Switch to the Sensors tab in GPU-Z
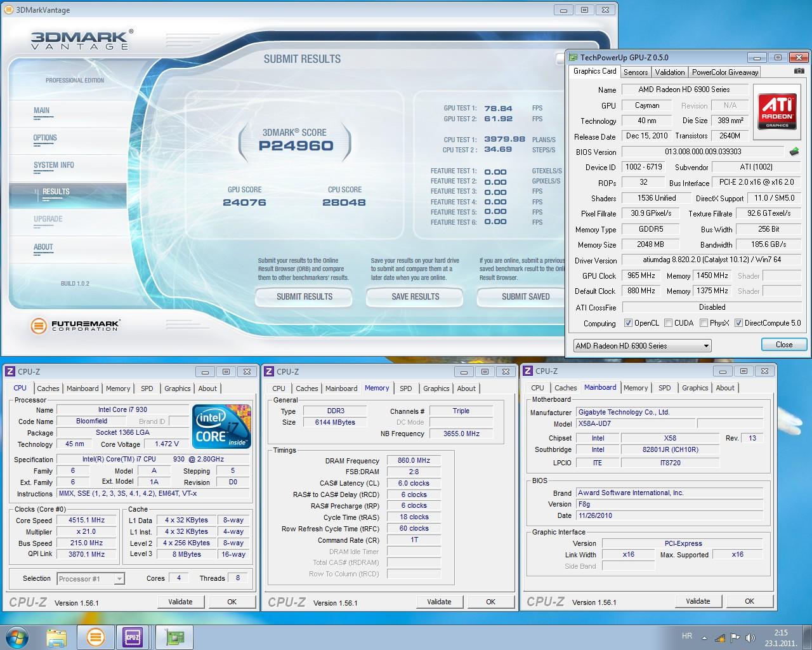Screen dimensions: 812x650 pyautogui.click(x=636, y=72)
